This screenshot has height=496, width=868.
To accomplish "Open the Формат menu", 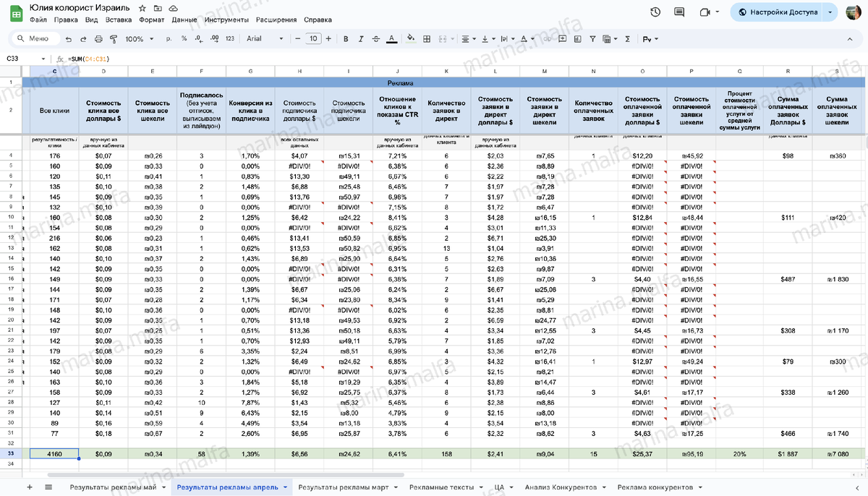I will click(151, 20).
